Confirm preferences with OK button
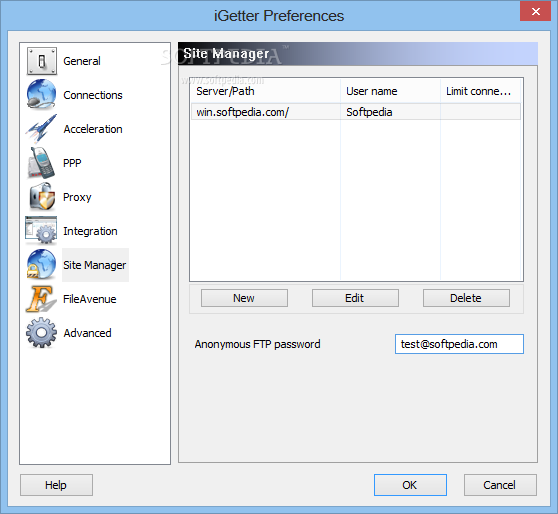This screenshot has height=514, width=558. (410, 485)
